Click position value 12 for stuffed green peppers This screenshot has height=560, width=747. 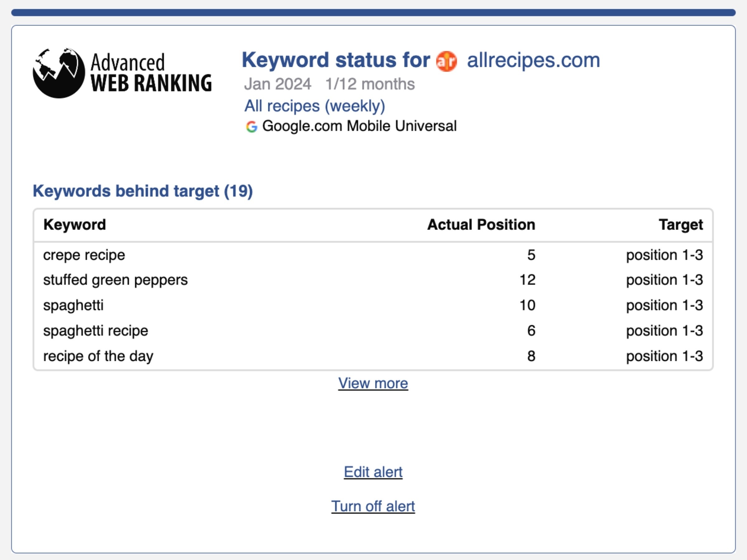coord(528,280)
